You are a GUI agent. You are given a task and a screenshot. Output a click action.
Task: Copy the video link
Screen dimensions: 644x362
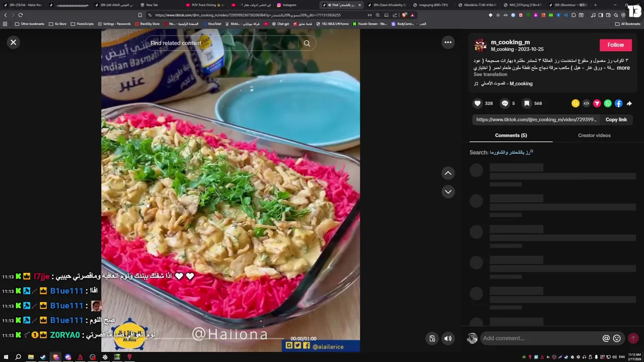coord(616,120)
